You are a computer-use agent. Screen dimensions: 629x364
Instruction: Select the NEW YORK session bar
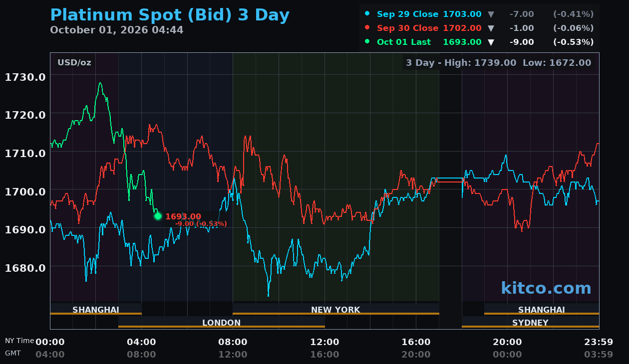click(x=336, y=310)
